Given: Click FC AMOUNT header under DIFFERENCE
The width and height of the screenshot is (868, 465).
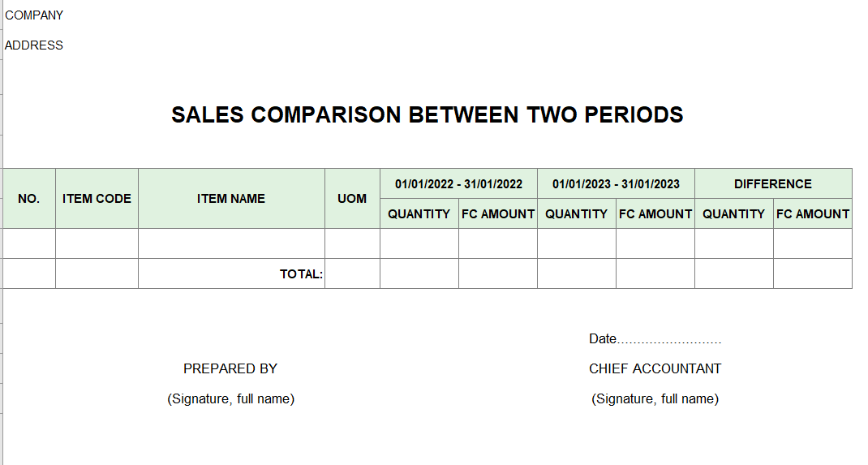Looking at the screenshot, I should click(813, 213).
